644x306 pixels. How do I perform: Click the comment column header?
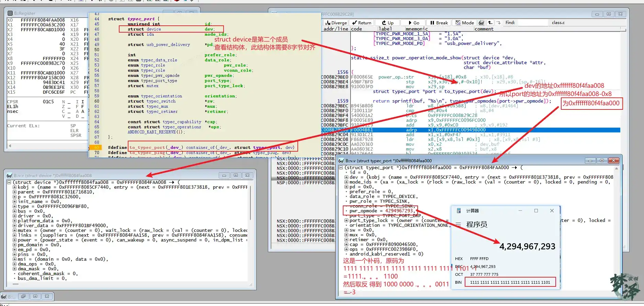pos(484,29)
